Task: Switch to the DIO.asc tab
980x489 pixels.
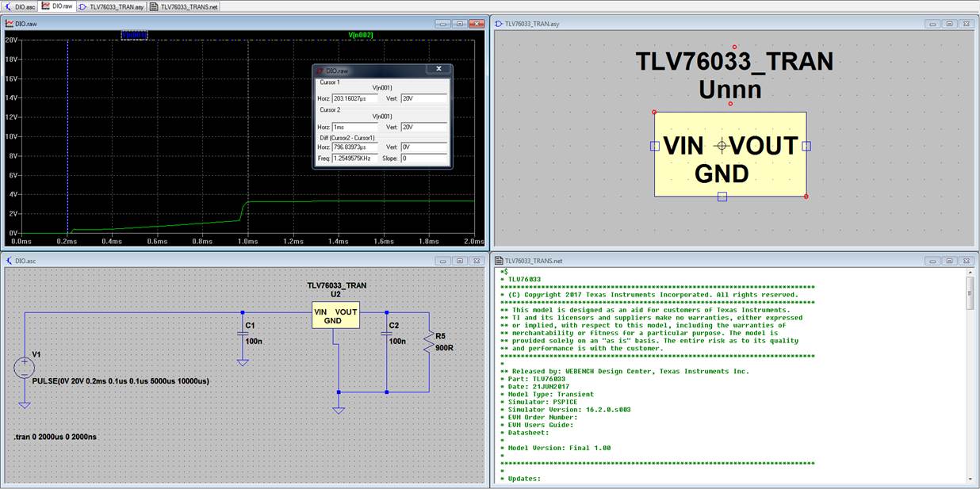Action: pos(20,6)
